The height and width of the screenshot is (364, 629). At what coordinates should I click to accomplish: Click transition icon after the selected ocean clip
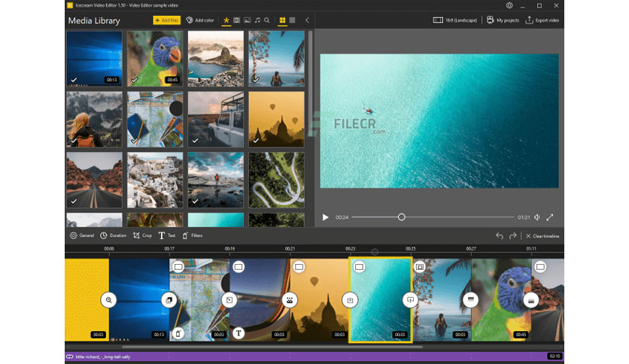click(410, 300)
